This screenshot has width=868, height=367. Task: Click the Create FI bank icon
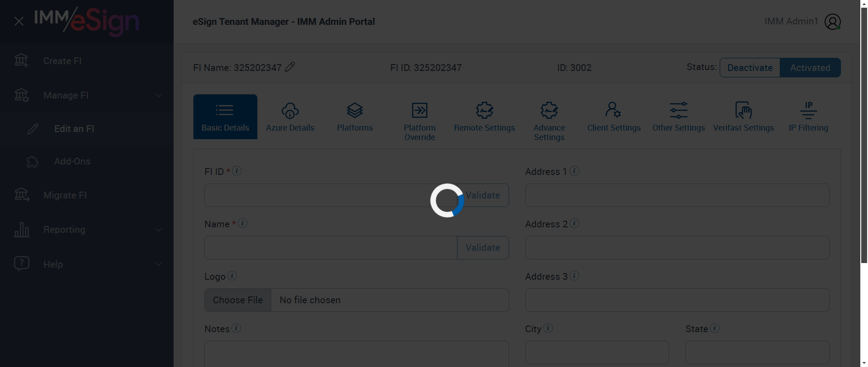click(x=21, y=61)
